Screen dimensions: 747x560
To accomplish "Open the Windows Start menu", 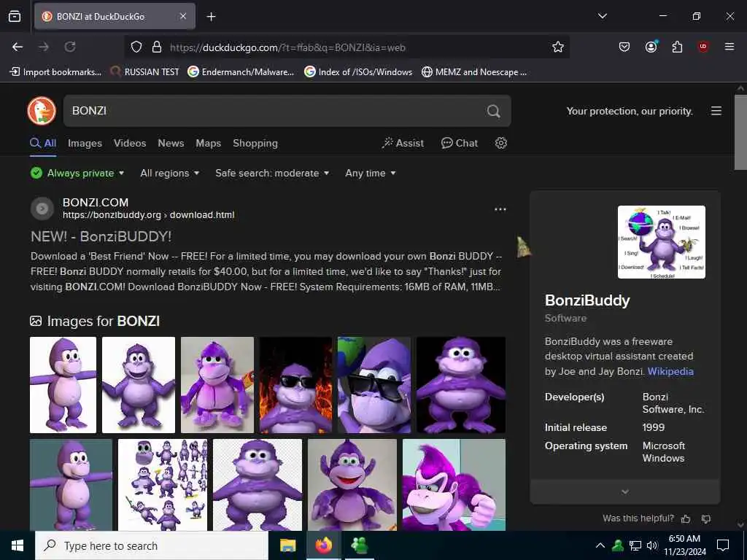I will 18,545.
